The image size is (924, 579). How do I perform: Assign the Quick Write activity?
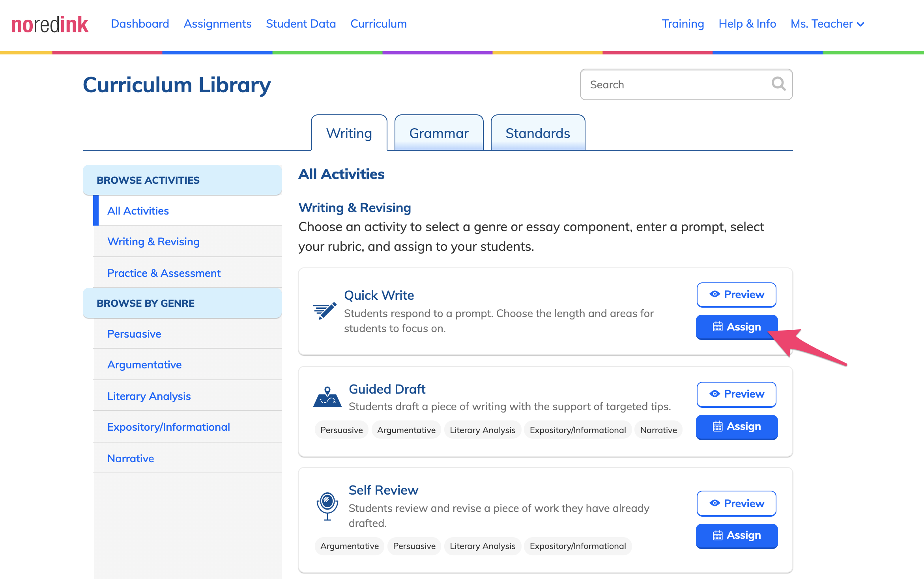pos(737,327)
